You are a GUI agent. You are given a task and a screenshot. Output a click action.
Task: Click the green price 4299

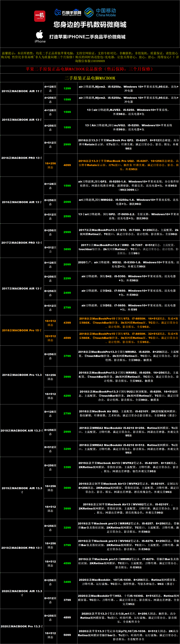click(67, 396)
